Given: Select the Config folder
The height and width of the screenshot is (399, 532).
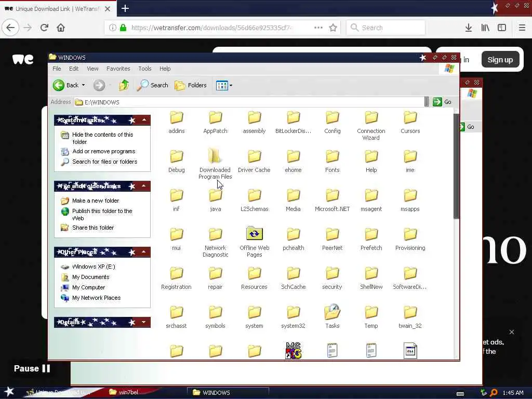Looking at the screenshot, I should (332, 123).
